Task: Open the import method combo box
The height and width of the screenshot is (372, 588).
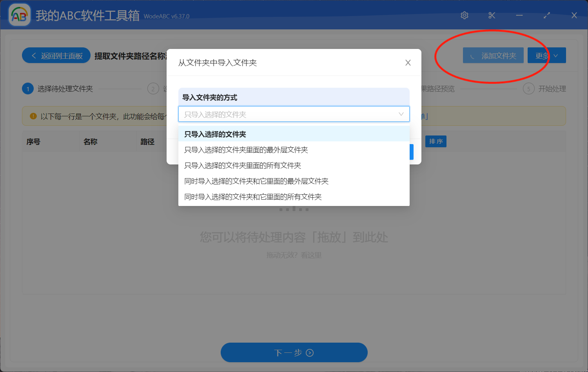Action: pyautogui.click(x=294, y=114)
